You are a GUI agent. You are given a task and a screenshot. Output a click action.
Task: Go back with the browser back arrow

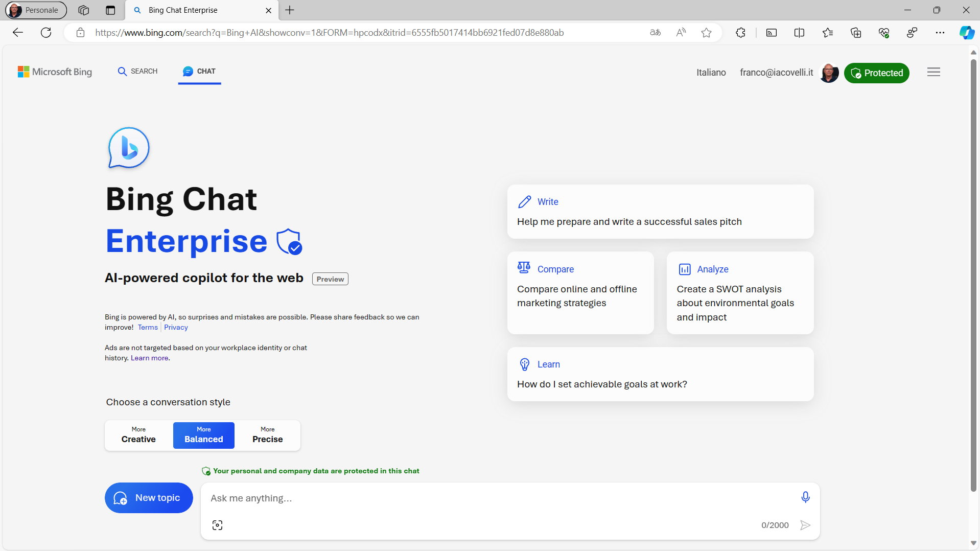pos(18,33)
